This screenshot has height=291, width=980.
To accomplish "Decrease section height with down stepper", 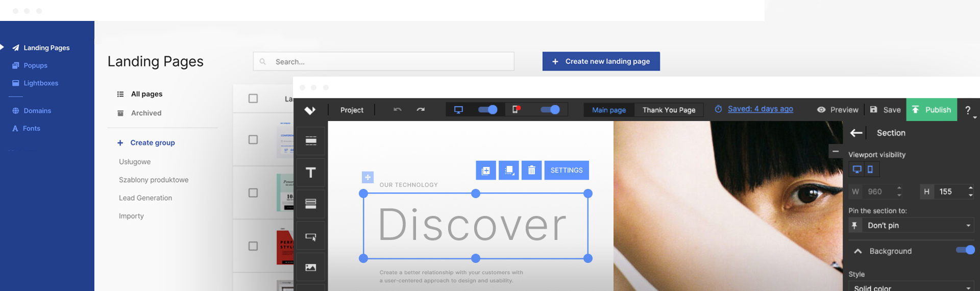I will click(x=970, y=195).
